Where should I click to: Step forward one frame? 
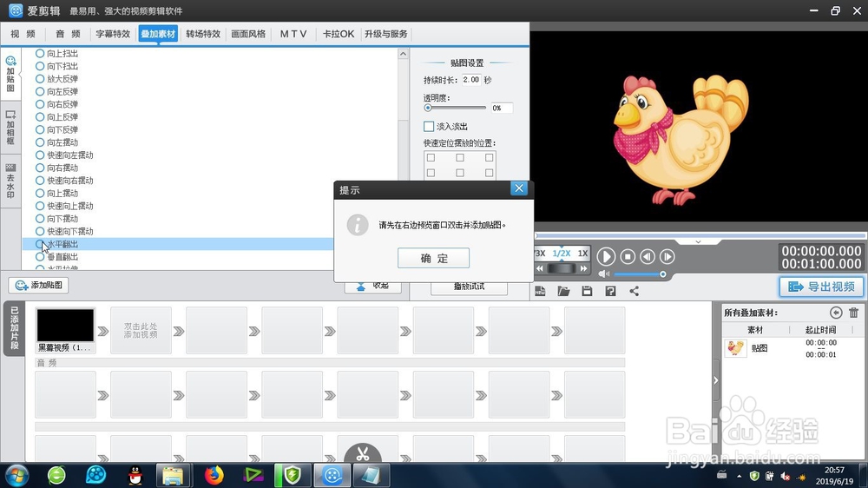667,256
